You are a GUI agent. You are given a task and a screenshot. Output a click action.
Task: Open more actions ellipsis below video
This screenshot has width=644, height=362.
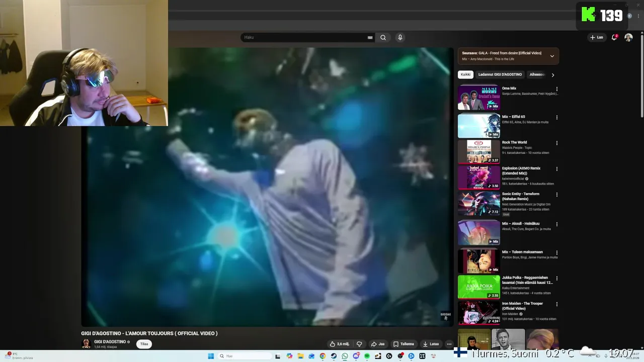pyautogui.click(x=449, y=344)
